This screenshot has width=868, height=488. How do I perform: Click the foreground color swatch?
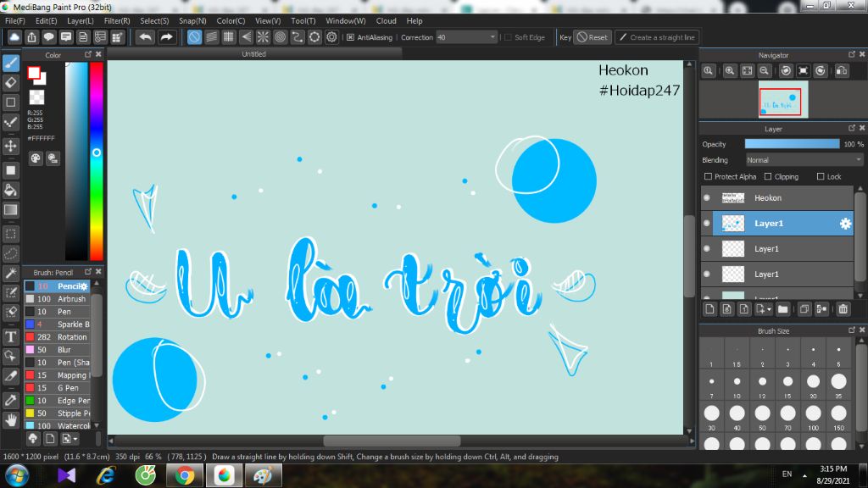34,73
